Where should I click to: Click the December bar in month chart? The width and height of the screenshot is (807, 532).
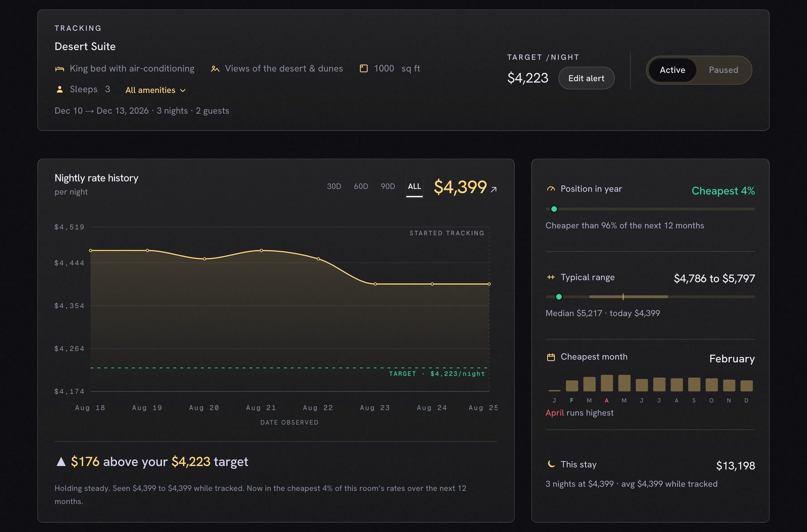[746, 386]
